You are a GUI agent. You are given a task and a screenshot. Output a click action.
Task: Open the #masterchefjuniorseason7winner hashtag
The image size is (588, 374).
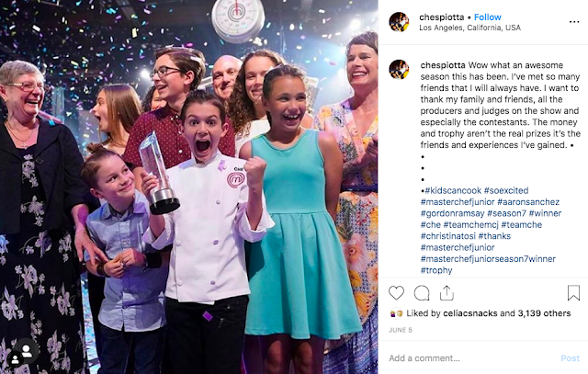(488, 259)
